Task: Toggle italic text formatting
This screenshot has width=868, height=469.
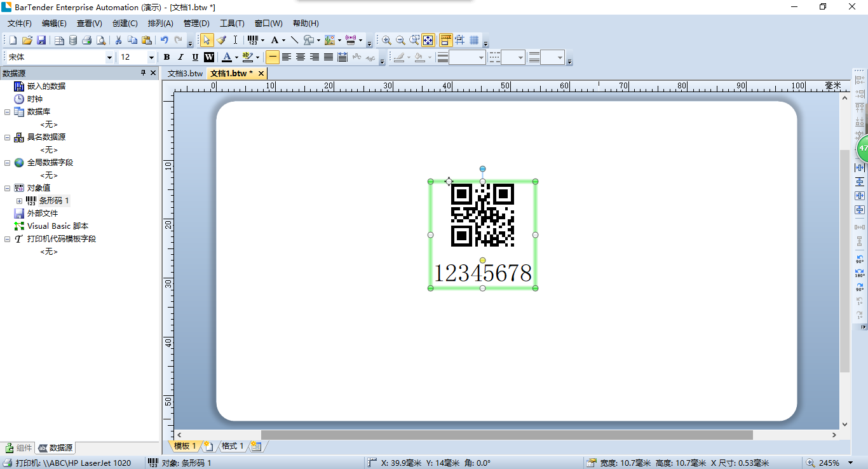Action: point(181,57)
